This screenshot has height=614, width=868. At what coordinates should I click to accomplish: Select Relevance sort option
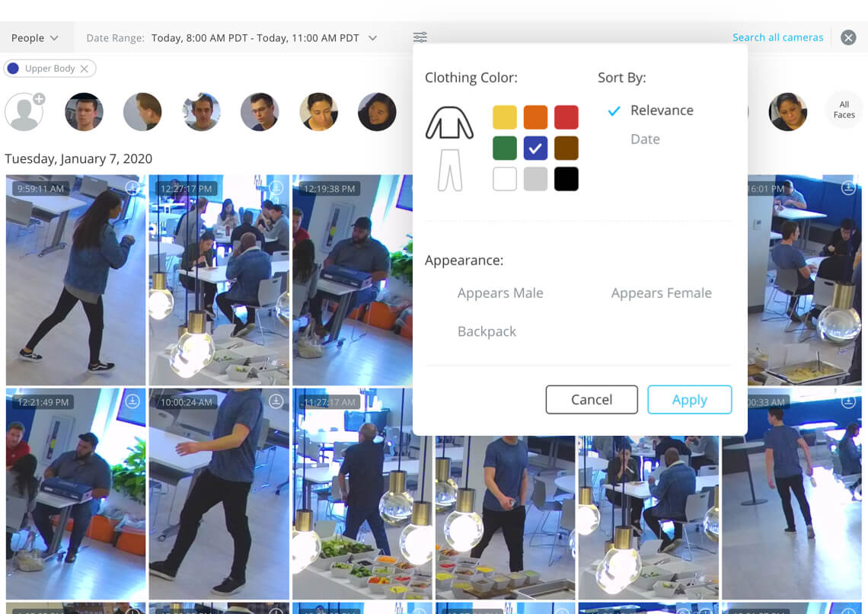coord(661,110)
